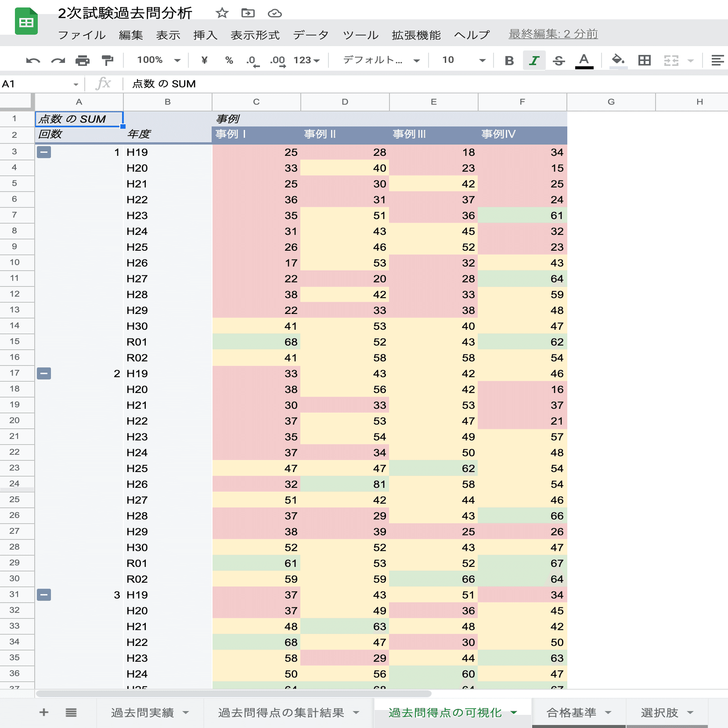Open the font size dropdown
This screenshot has height=728, width=728.
(x=464, y=60)
